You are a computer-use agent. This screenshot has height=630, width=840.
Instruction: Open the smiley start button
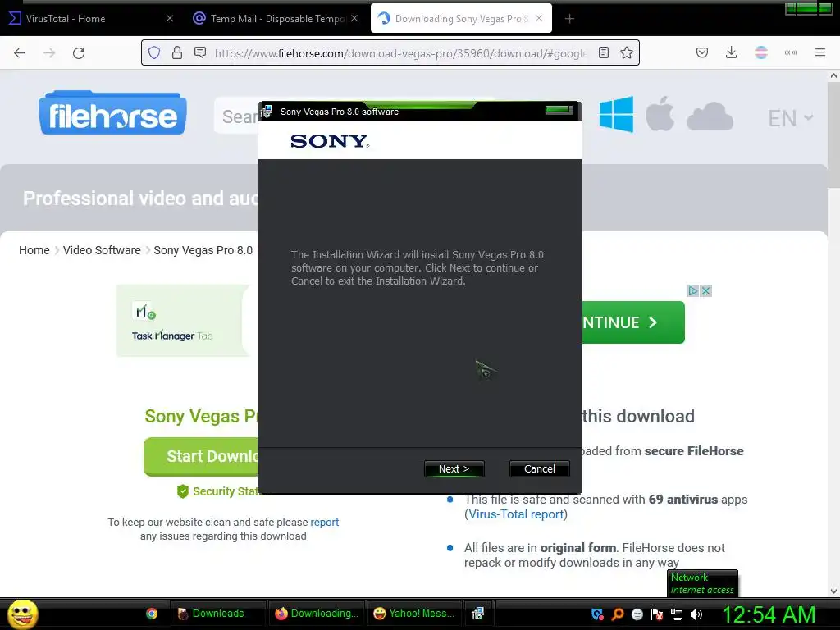[22, 614]
